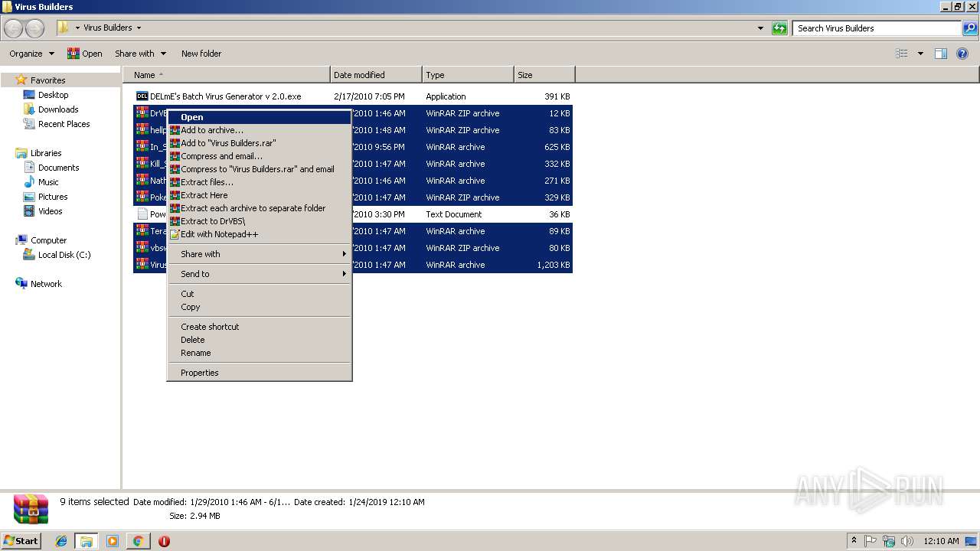
Task: Choose 'Extract each archive to separate folder'
Action: click(x=260, y=208)
